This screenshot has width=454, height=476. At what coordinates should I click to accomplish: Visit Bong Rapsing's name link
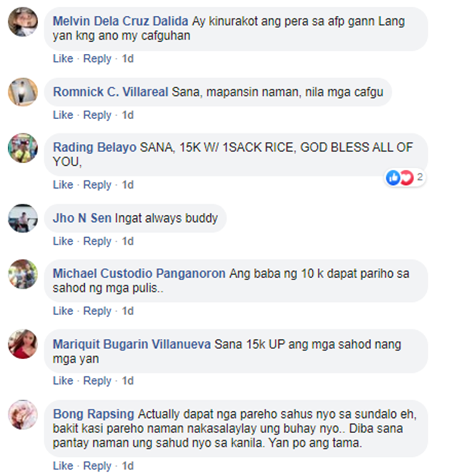click(93, 414)
